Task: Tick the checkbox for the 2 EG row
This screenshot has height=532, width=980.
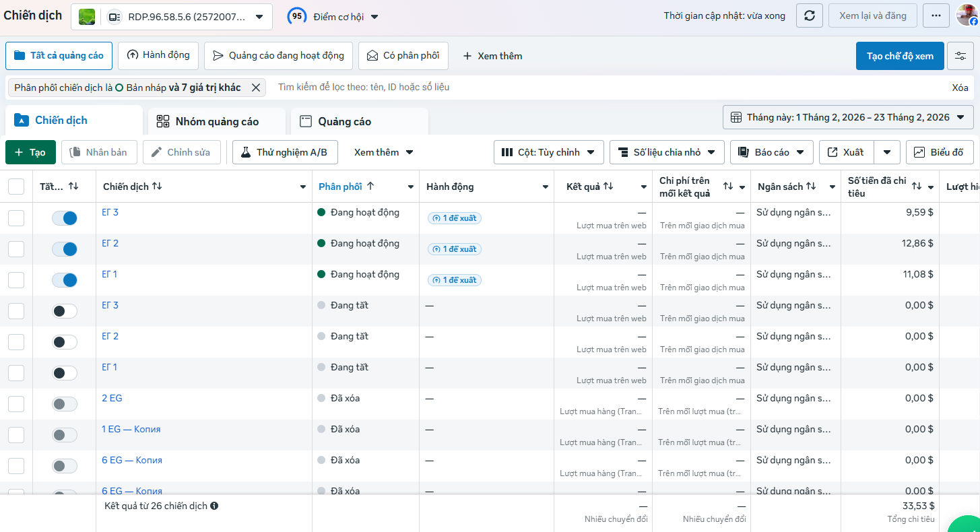Action: [x=16, y=404]
